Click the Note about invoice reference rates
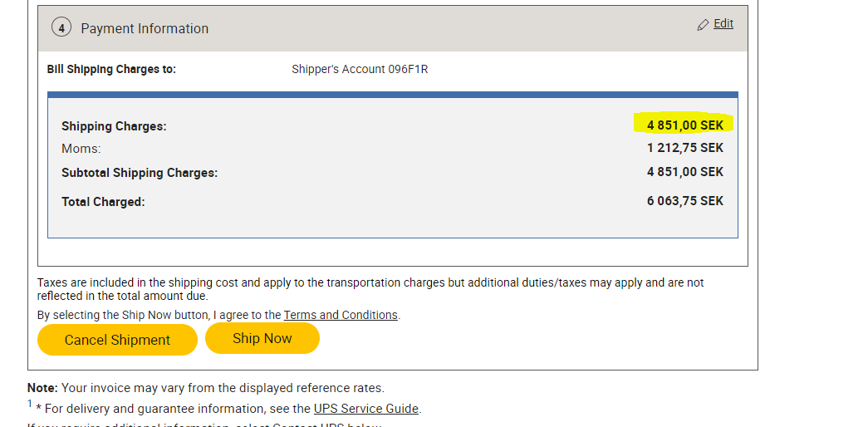Screen dimensions: 868x427 click(206, 388)
